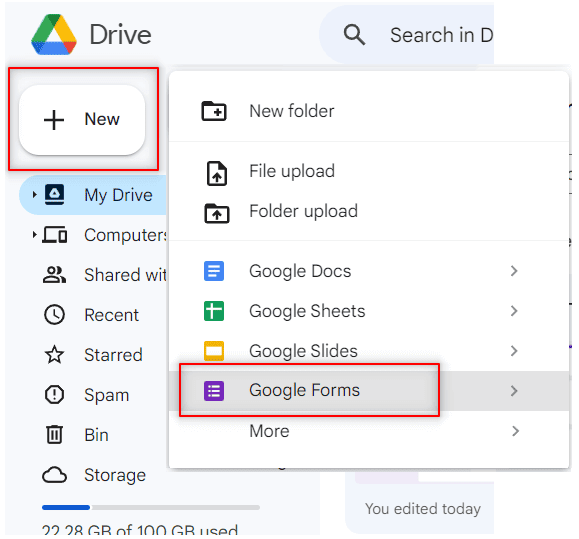Click the New button
The width and height of the screenshot is (579, 539).
pyautogui.click(x=82, y=120)
